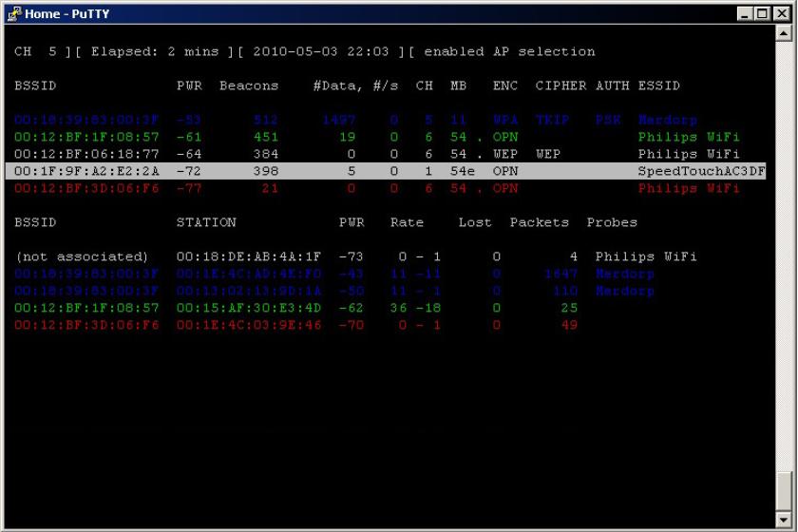Image resolution: width=798 pixels, height=532 pixels.
Task: Click the 'ENC' column header
Action: (504, 86)
